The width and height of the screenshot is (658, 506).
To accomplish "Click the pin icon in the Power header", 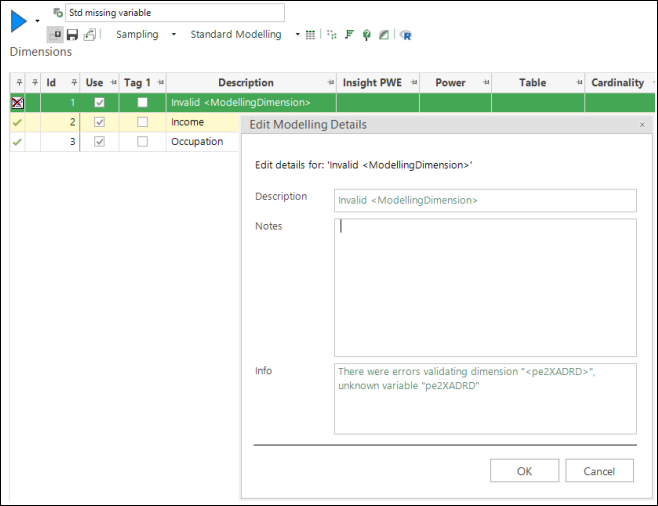I will (x=486, y=82).
